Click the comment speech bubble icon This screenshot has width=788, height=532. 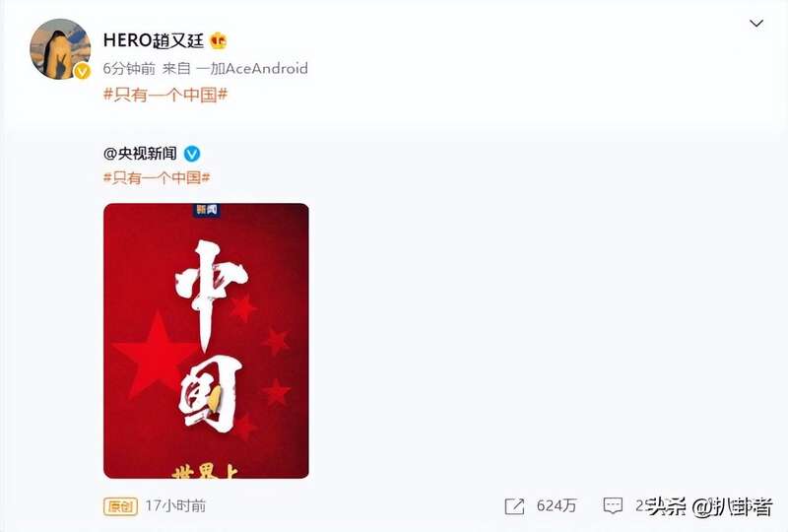click(x=613, y=505)
